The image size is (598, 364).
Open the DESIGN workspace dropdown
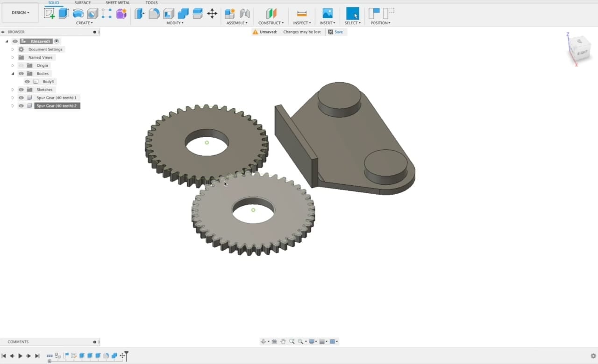pyautogui.click(x=20, y=13)
